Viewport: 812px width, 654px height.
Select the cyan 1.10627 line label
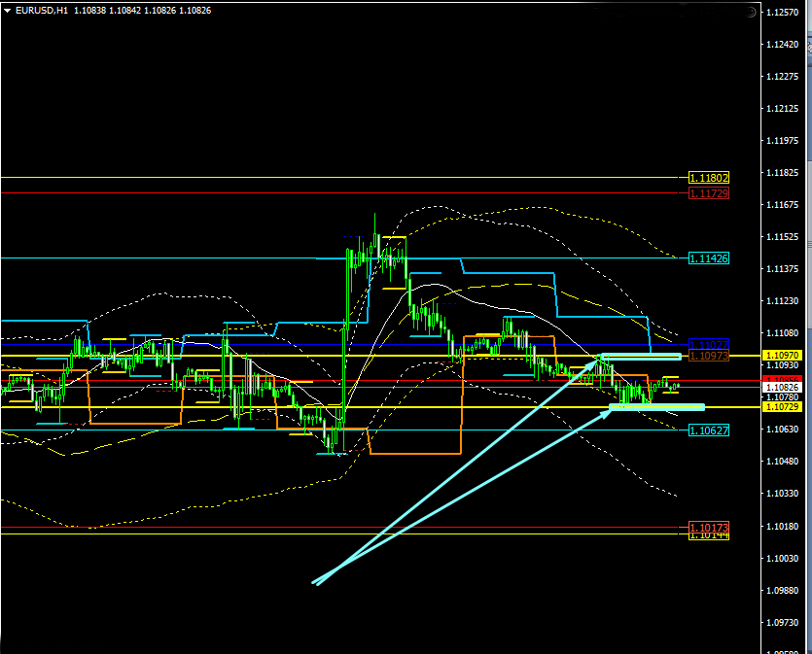click(x=709, y=430)
